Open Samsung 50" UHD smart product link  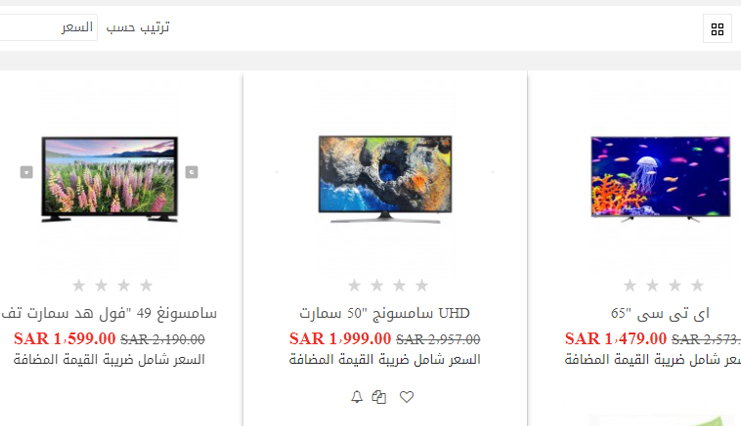[x=385, y=313]
